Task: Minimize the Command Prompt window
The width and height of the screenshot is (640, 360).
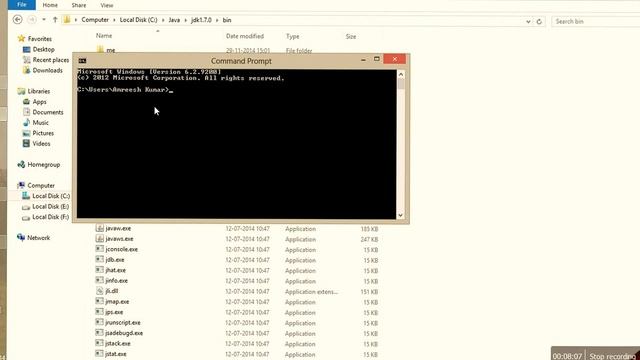Action: (363, 60)
